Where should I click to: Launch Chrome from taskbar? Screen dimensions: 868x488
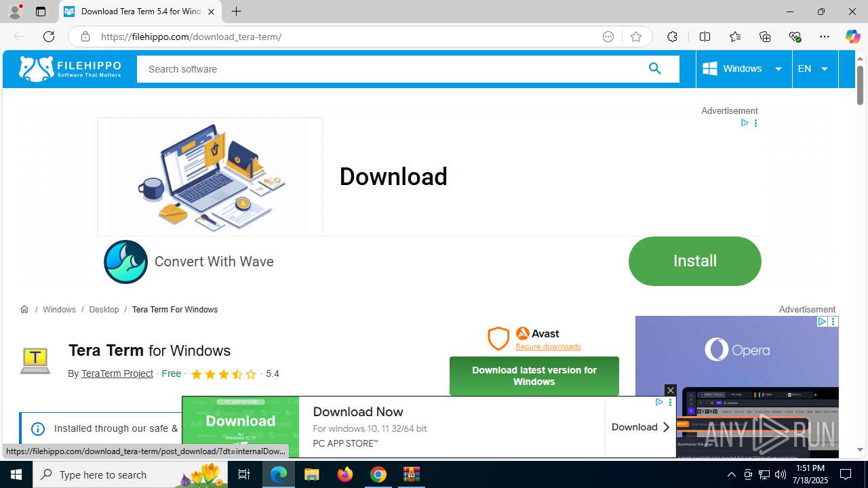(378, 474)
